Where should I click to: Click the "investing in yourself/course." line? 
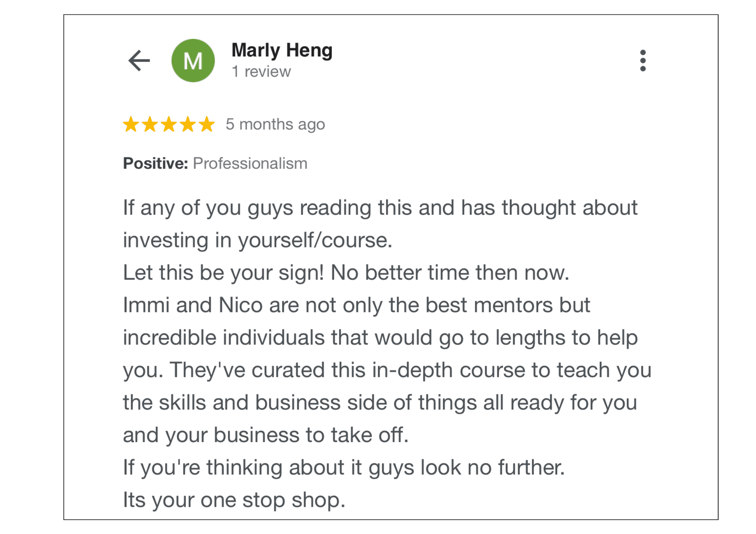point(257,240)
